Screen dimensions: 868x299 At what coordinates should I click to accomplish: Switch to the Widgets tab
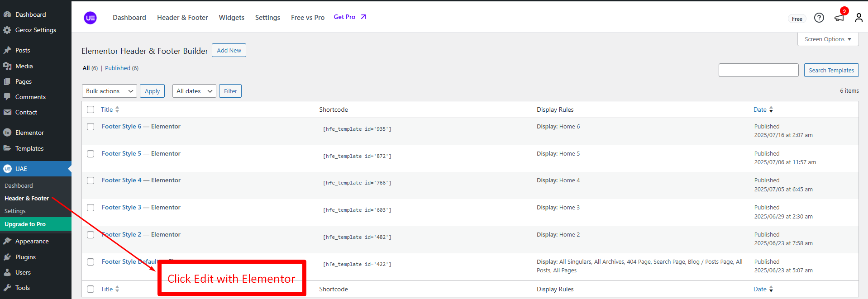231,18
